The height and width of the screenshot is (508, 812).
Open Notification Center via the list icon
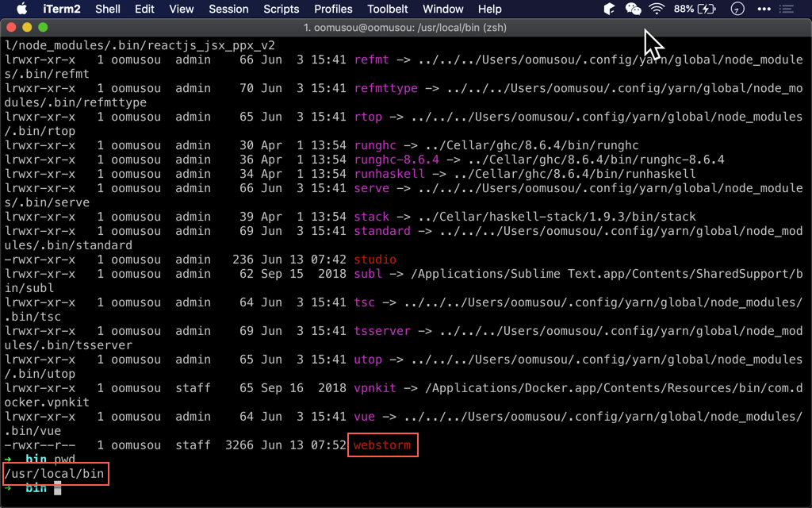point(787,9)
